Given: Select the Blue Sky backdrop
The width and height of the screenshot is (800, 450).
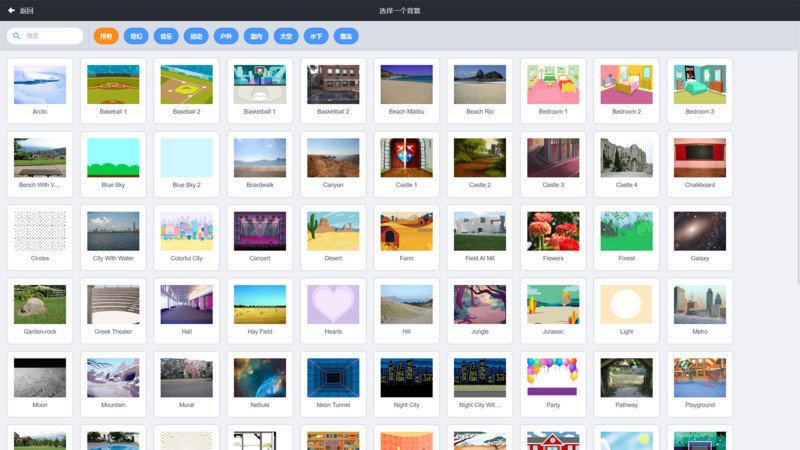Looking at the screenshot, I should [x=113, y=163].
